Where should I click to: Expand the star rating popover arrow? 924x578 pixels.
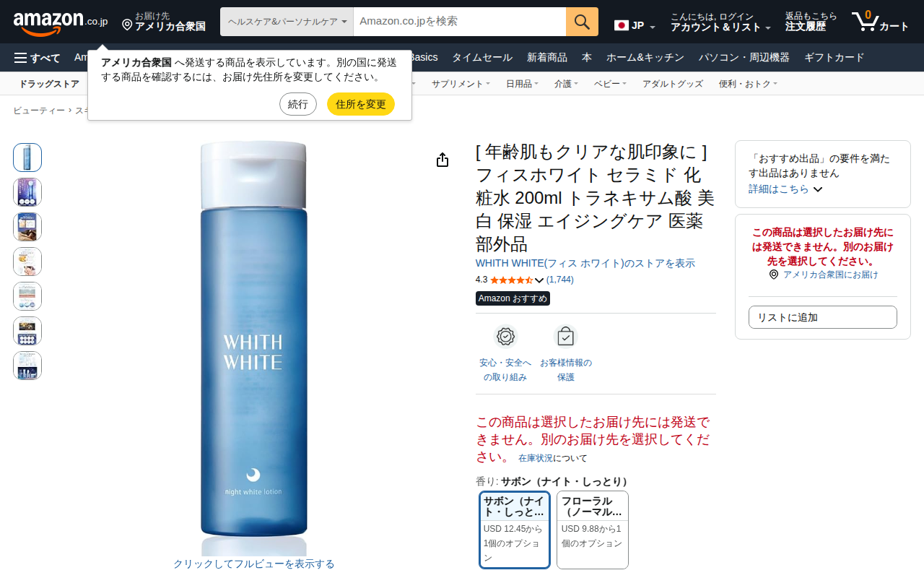539,280
